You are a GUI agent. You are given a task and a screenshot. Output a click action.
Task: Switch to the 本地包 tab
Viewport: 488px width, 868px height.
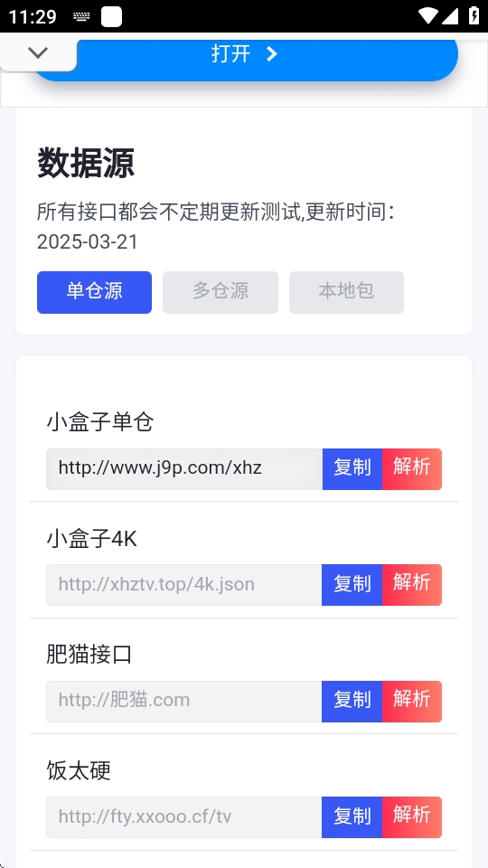pos(346,292)
